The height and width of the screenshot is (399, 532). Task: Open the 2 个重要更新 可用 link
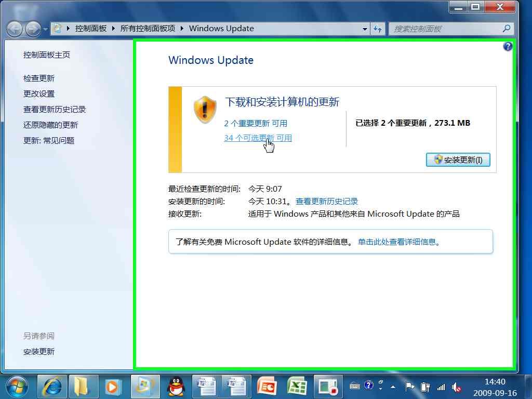pyautogui.click(x=256, y=123)
